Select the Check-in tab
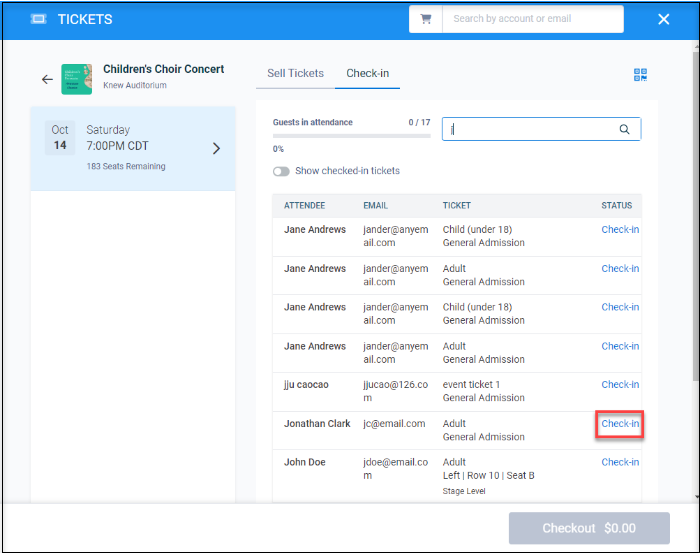This screenshot has height=553, width=700. pyautogui.click(x=367, y=73)
